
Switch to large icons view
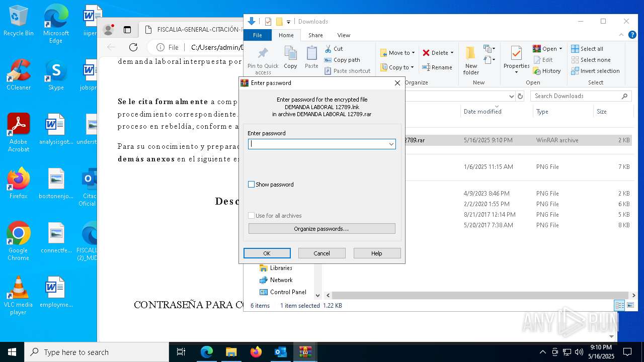pos(630,305)
